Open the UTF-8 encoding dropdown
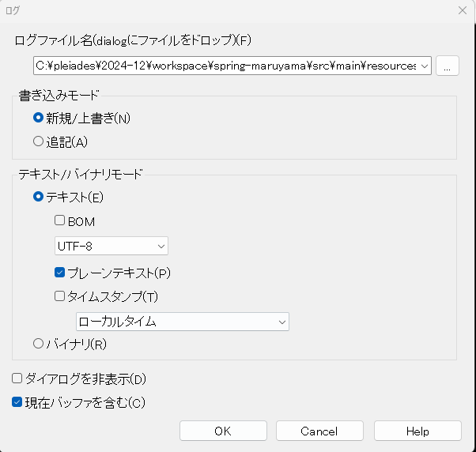This screenshot has width=476, height=452. click(x=111, y=246)
